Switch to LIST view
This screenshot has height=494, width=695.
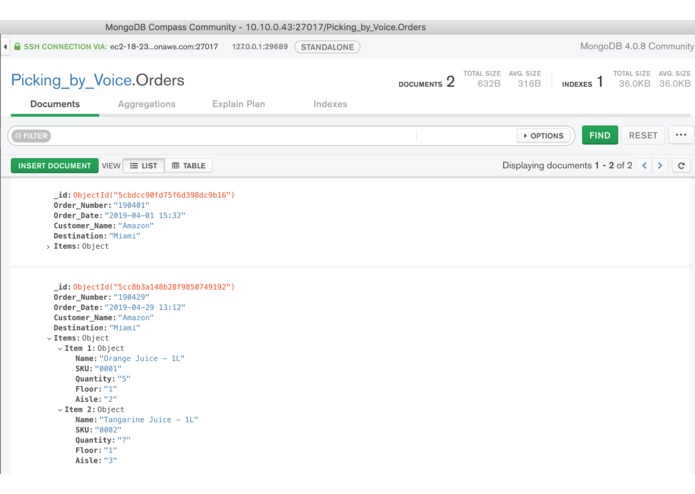[144, 166]
